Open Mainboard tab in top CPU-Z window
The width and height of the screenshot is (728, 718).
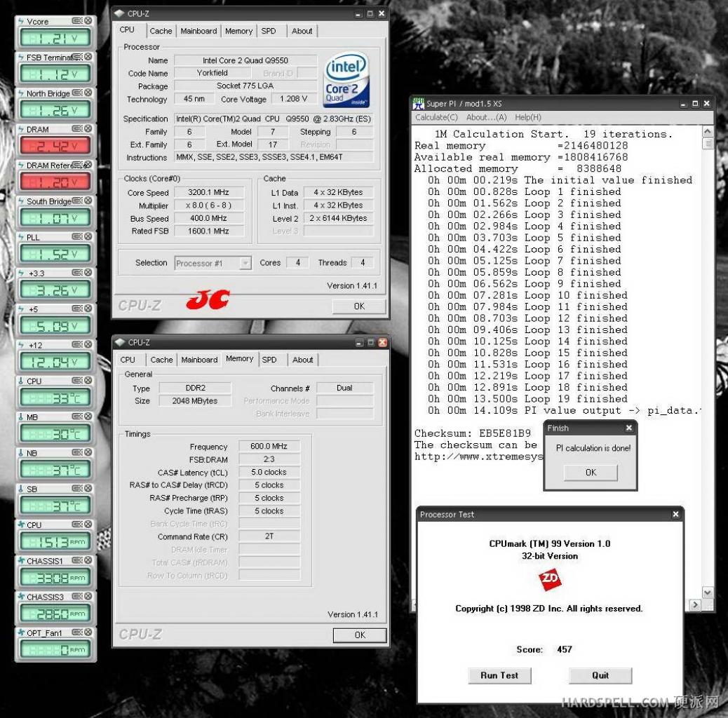click(x=198, y=31)
